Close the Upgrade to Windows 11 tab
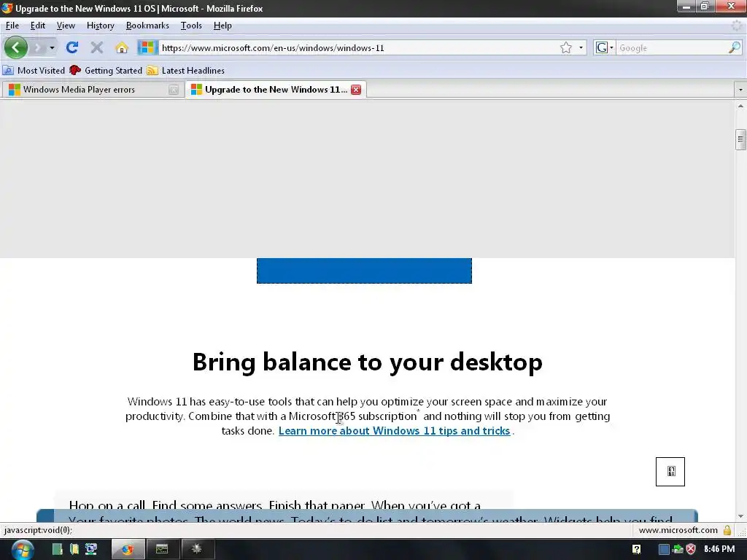Screen dimensions: 747x560 point(356,90)
